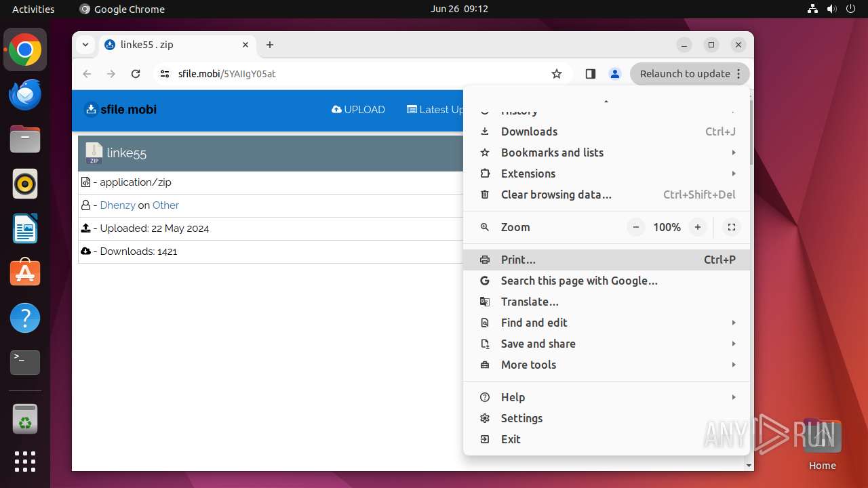Image resolution: width=868 pixels, height=488 pixels.
Task: Open the UPLOAD link on sfile
Action: tap(358, 110)
